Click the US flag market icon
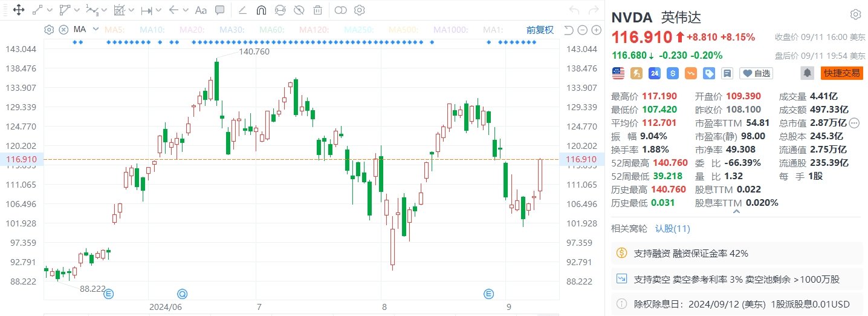The width and height of the screenshot is (868, 316). coord(618,73)
